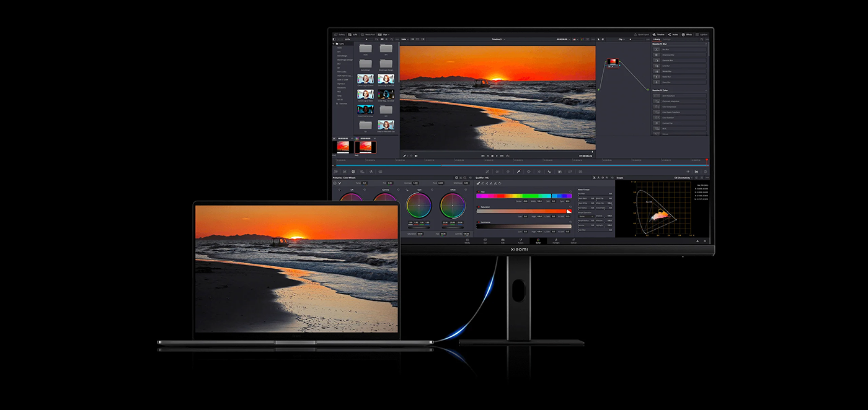The image size is (868, 410).
Task: Collapse the Resolve FX Blur category
Action: 706,44
